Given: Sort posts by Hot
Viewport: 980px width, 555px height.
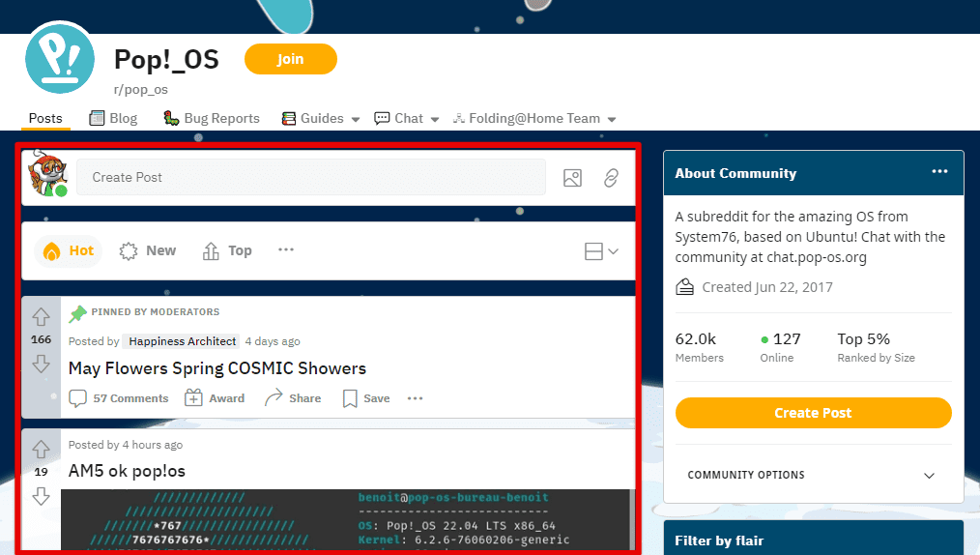Looking at the screenshot, I should click(68, 250).
